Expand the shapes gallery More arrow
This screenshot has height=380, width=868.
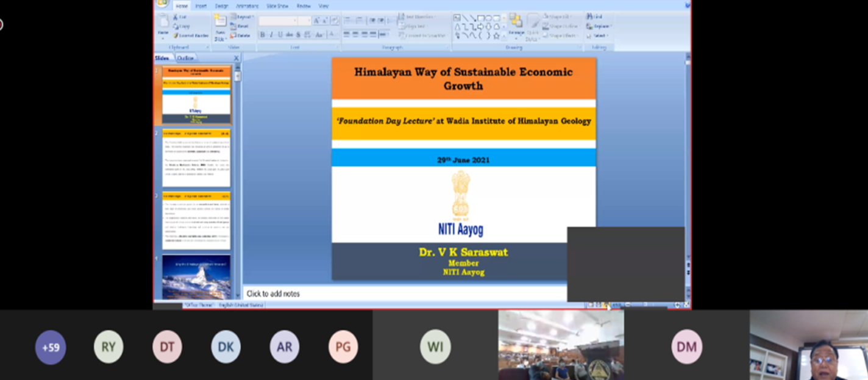tap(504, 37)
